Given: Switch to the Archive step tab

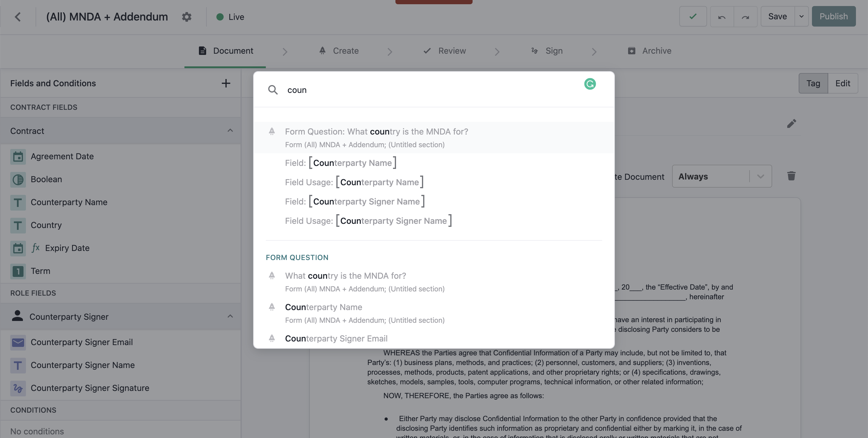Looking at the screenshot, I should (650, 51).
